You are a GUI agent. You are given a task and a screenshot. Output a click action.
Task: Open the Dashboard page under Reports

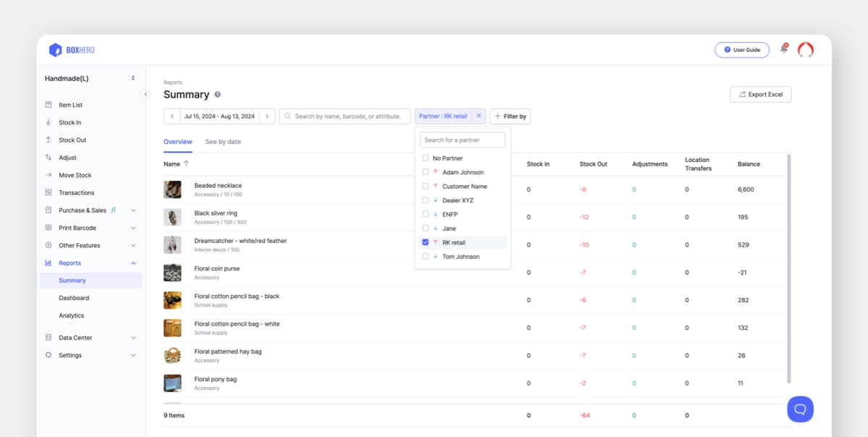point(74,297)
